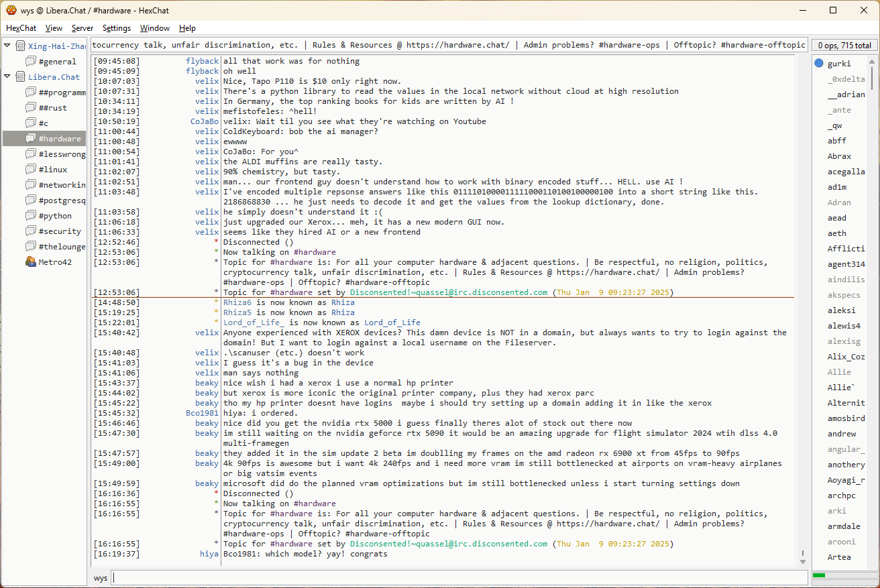Click the #linux channel icon
The image size is (880, 588).
[x=31, y=170]
